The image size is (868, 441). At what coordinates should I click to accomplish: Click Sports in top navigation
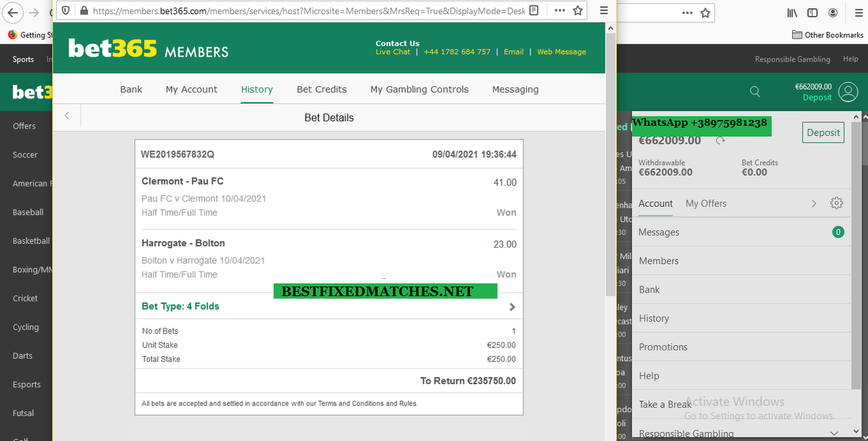click(23, 59)
